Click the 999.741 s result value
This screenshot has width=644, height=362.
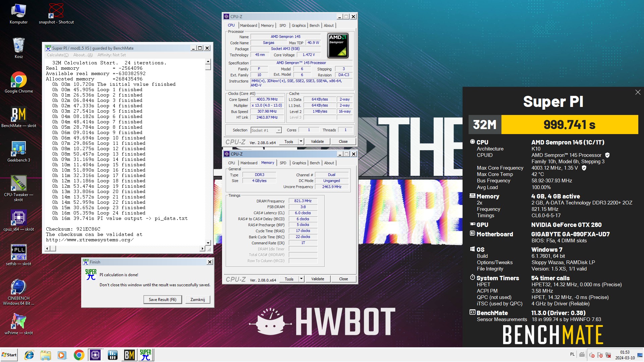(570, 125)
